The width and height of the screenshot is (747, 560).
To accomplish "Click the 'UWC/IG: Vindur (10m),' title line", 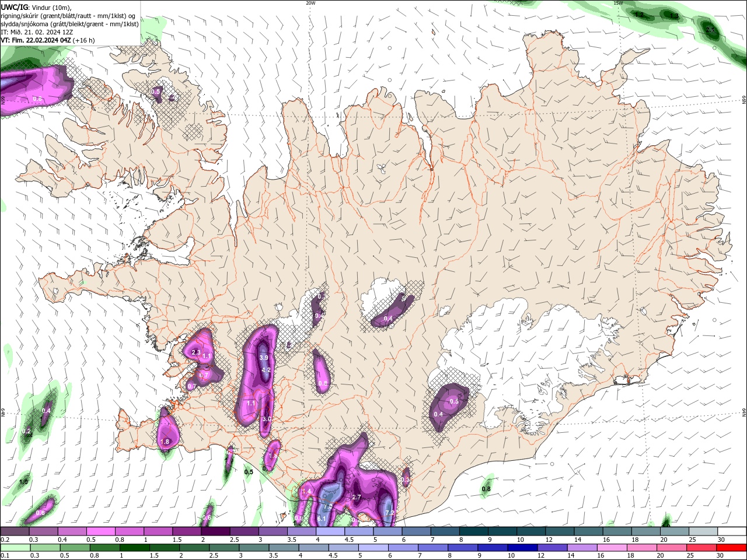I will [36, 7].
